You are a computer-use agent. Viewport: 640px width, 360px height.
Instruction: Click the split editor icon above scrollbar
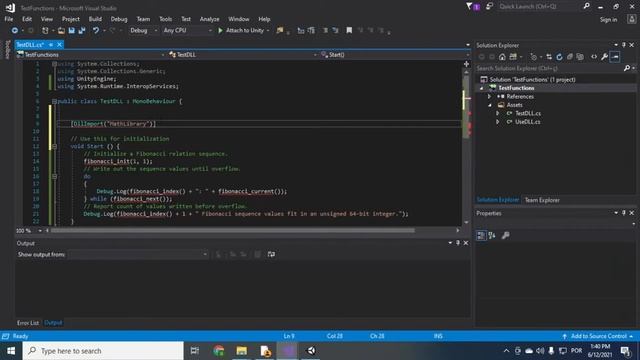coord(467,64)
